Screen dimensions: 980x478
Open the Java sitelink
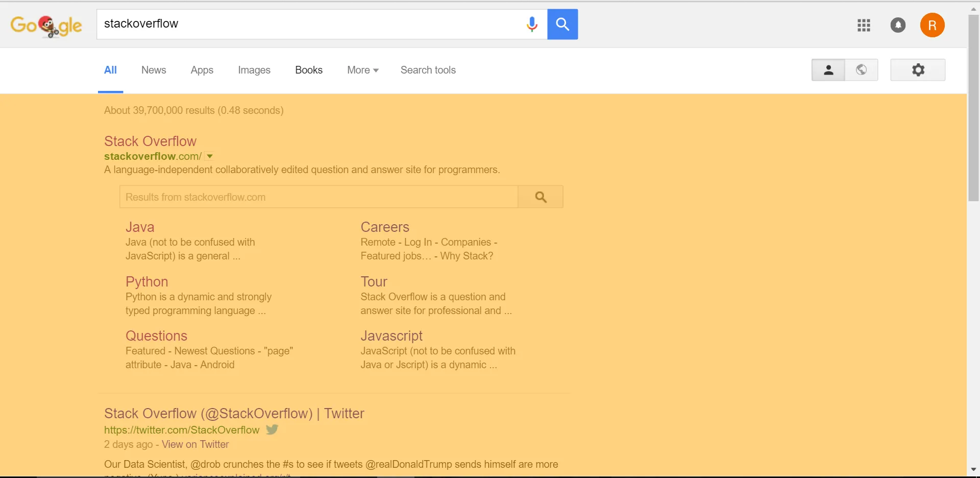tap(140, 227)
